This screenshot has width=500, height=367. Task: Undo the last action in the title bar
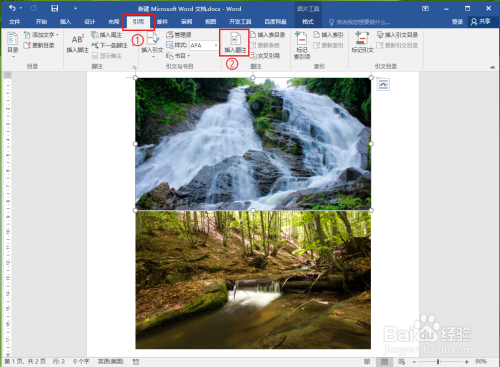(x=12, y=8)
